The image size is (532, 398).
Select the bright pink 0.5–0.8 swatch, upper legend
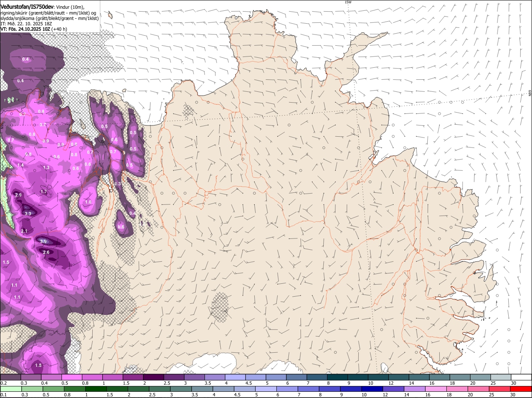pos(71,377)
